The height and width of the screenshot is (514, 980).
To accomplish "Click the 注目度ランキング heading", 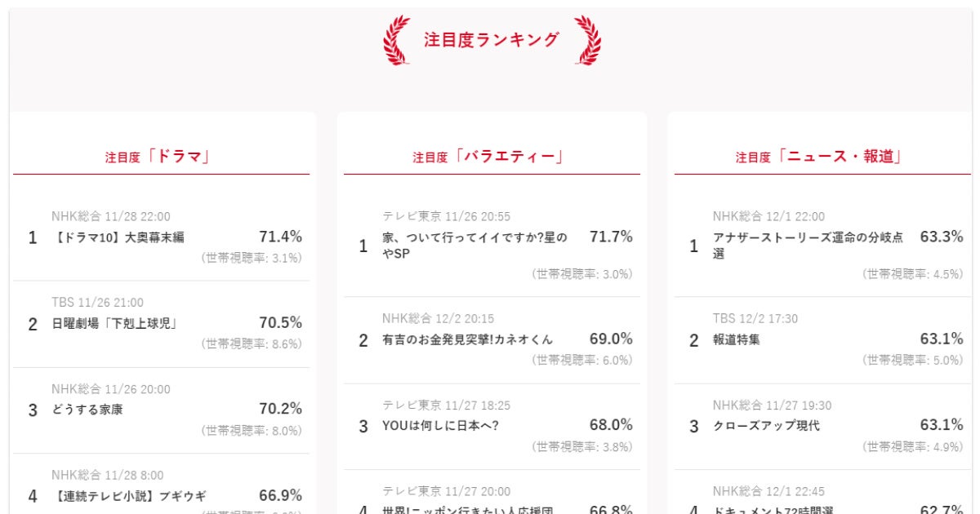I will [x=492, y=39].
